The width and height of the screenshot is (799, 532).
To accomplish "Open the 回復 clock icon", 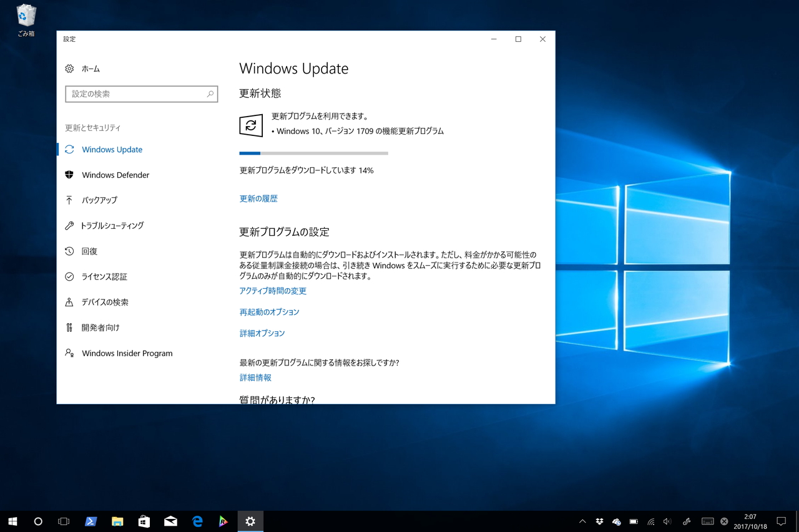I will (x=69, y=251).
